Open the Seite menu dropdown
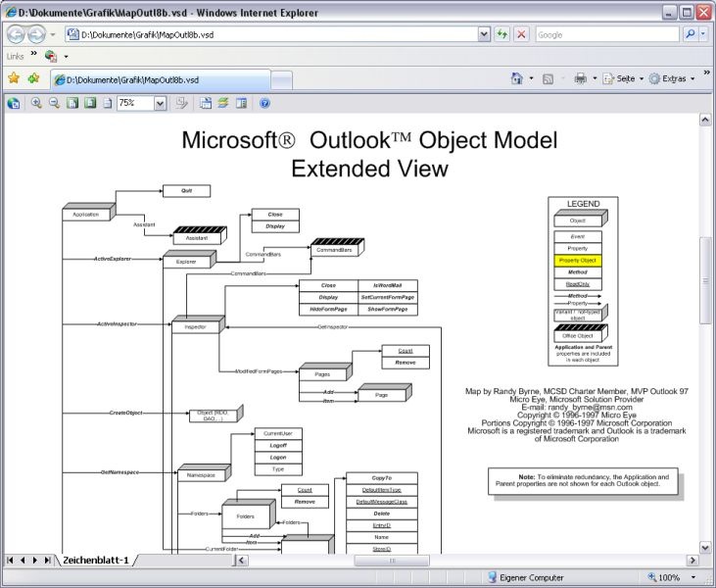 (x=623, y=78)
